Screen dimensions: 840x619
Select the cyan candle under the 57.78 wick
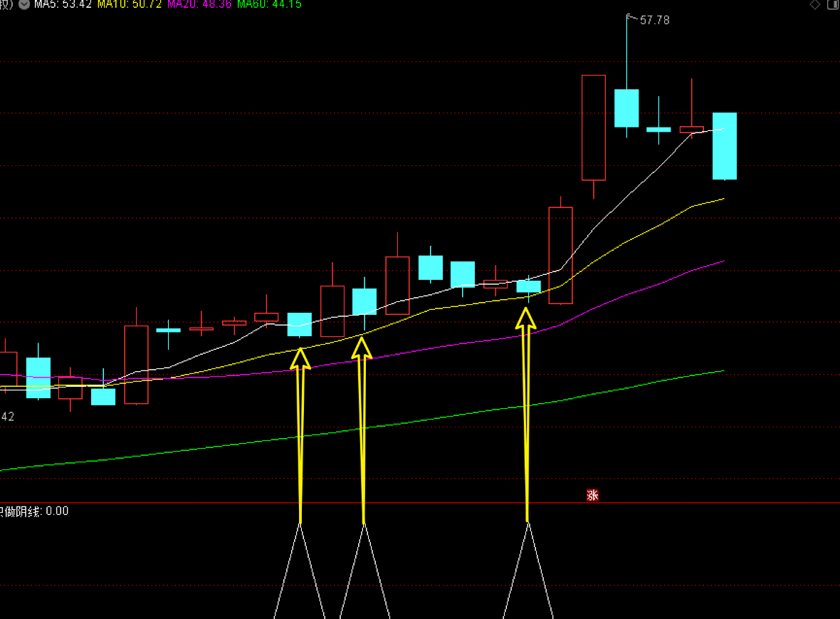pyautogui.click(x=626, y=108)
